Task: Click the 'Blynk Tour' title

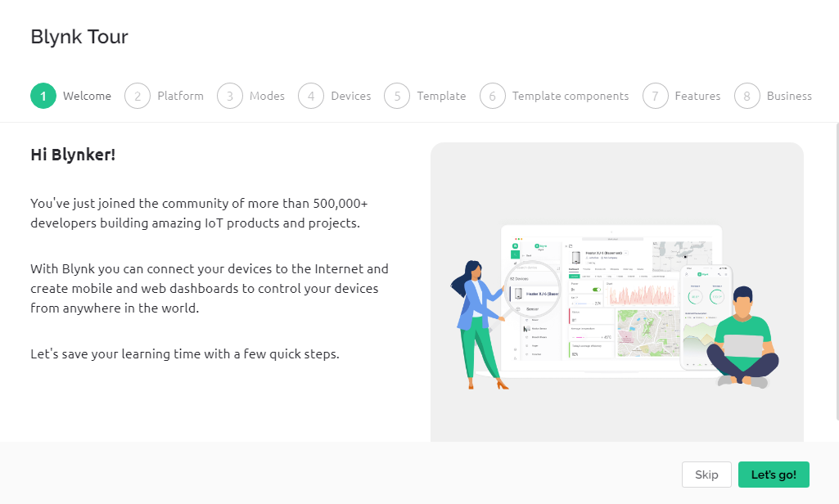Action: [79, 36]
